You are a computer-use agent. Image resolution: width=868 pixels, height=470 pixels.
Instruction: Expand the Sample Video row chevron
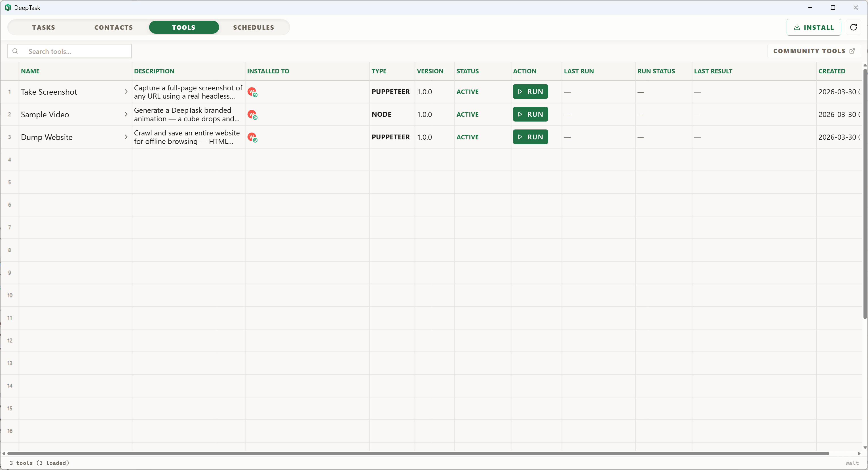tap(126, 114)
